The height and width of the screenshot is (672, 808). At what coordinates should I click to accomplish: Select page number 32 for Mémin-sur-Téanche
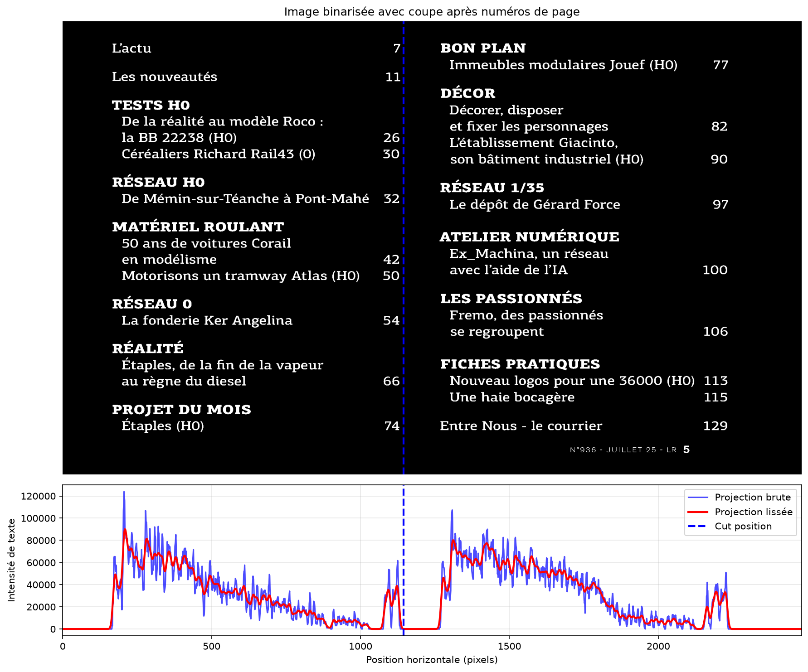pyautogui.click(x=392, y=199)
